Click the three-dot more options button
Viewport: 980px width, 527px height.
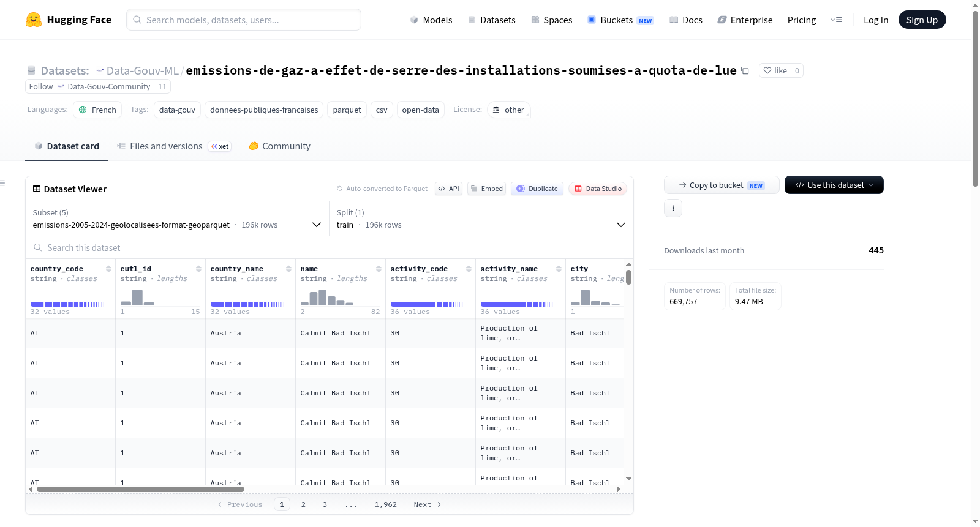pos(673,208)
